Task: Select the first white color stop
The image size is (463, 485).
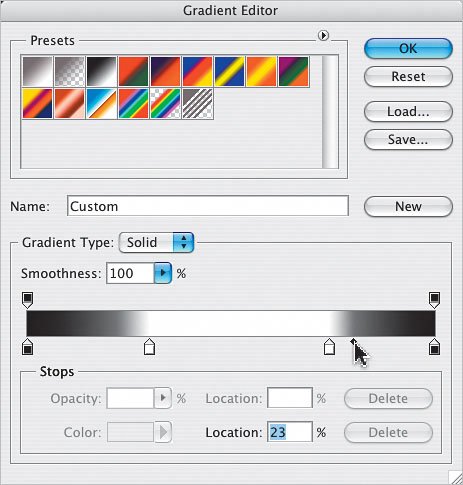Action: 149,346
